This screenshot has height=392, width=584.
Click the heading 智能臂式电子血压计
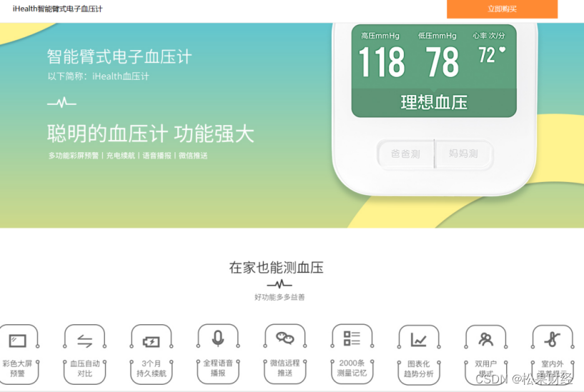tap(119, 57)
